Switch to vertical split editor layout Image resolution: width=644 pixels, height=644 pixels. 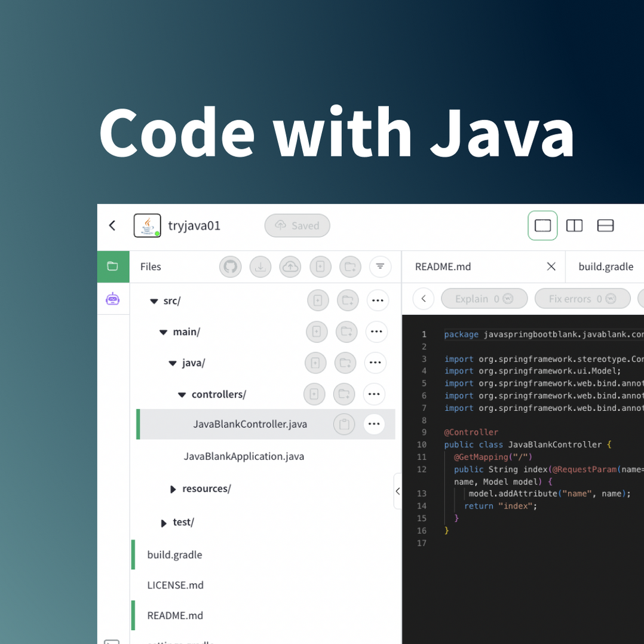pyautogui.click(x=574, y=225)
